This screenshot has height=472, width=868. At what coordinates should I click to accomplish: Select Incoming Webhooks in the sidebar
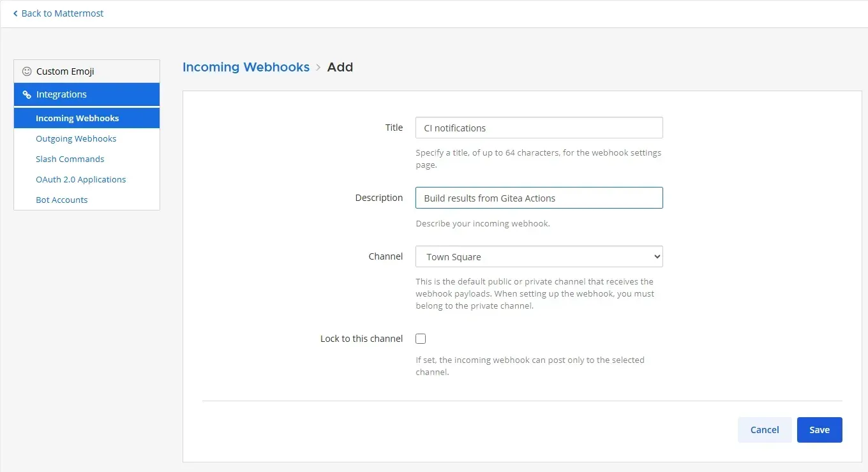click(87, 118)
